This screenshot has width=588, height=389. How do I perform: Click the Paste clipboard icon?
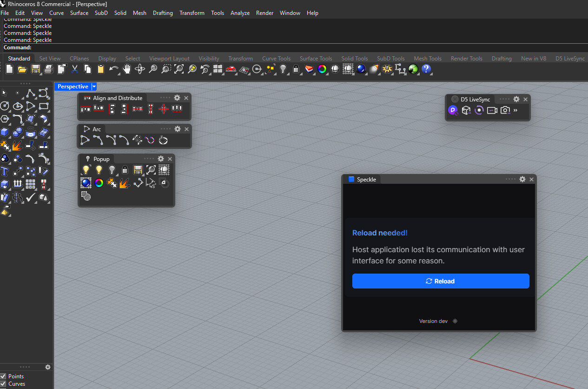100,69
